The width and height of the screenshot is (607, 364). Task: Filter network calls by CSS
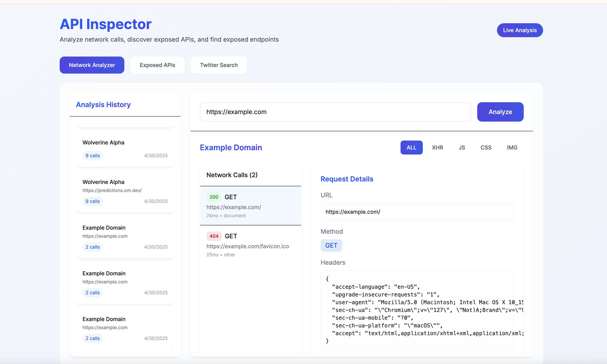tap(486, 147)
